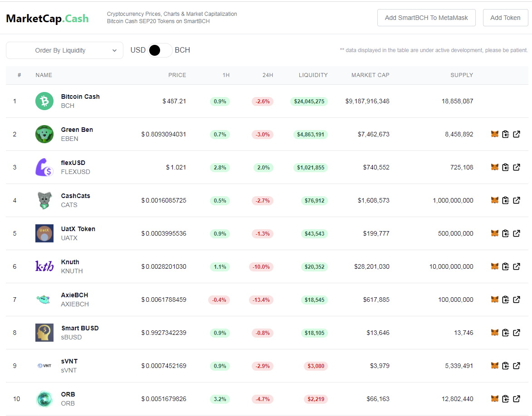This screenshot has width=532, height=416.
Task: Click the Bitcoin Cash logo icon
Action: click(44, 101)
